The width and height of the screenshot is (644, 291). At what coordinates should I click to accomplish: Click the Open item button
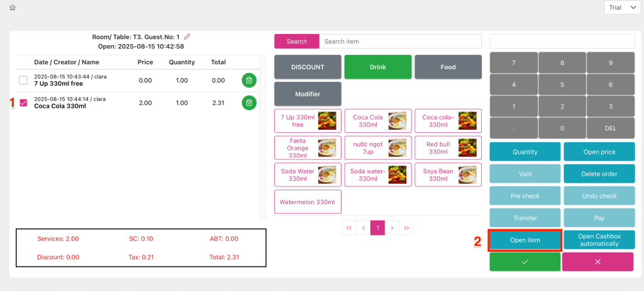pyautogui.click(x=525, y=240)
